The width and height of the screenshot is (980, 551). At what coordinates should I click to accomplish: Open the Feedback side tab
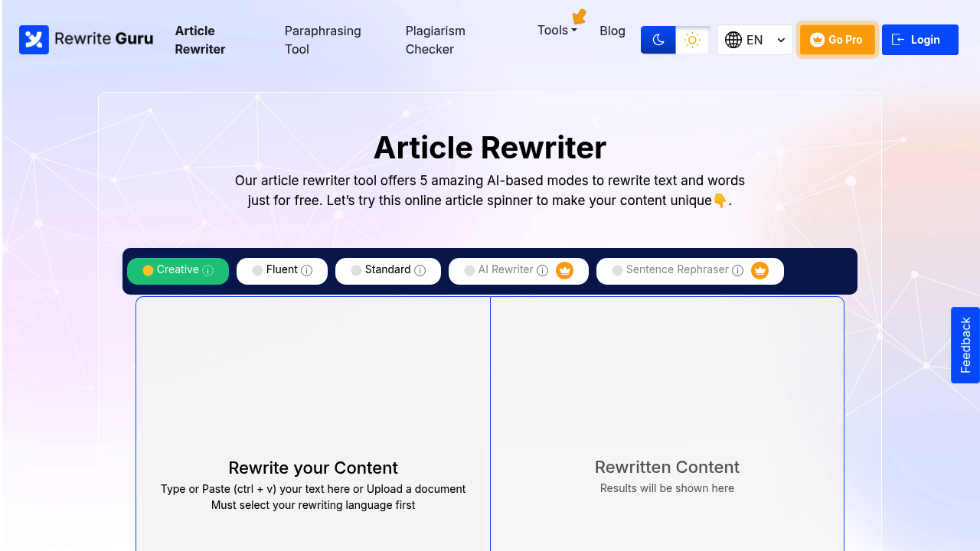click(x=965, y=345)
